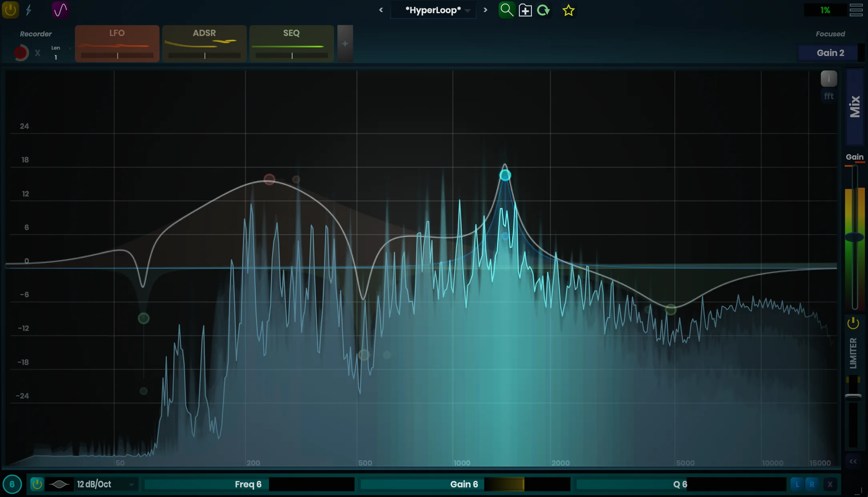Viewport: 868px width, 497px height.
Task: Toggle band 6 power button
Action: (37, 484)
